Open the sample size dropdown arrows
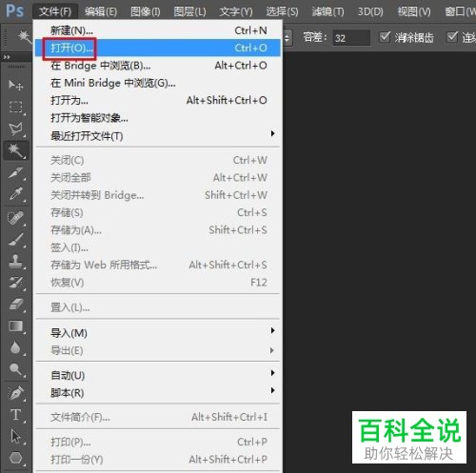 [x=287, y=38]
